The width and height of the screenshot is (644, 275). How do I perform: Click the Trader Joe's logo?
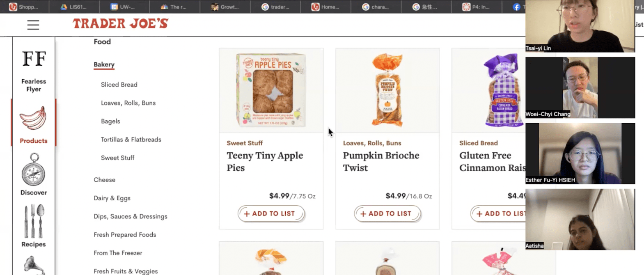tap(120, 24)
